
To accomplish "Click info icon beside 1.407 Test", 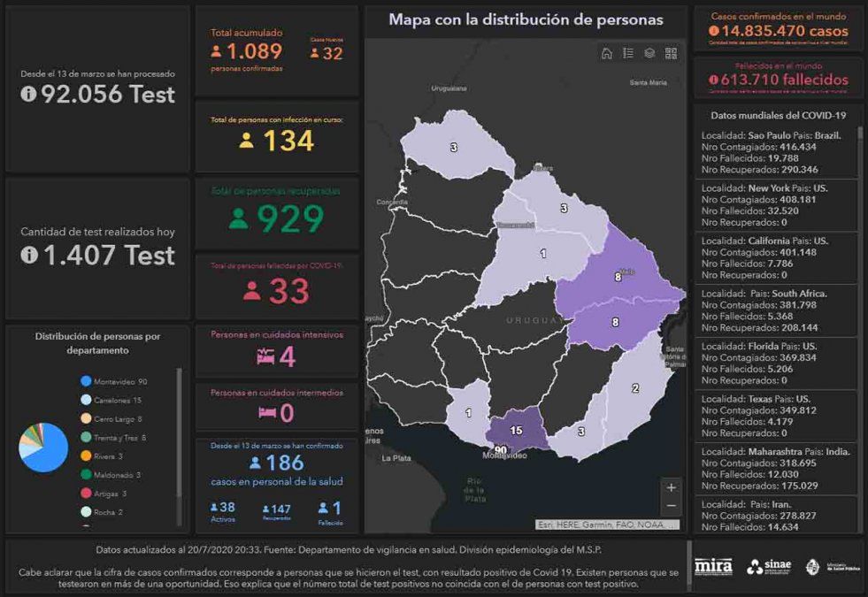I will [x=28, y=256].
